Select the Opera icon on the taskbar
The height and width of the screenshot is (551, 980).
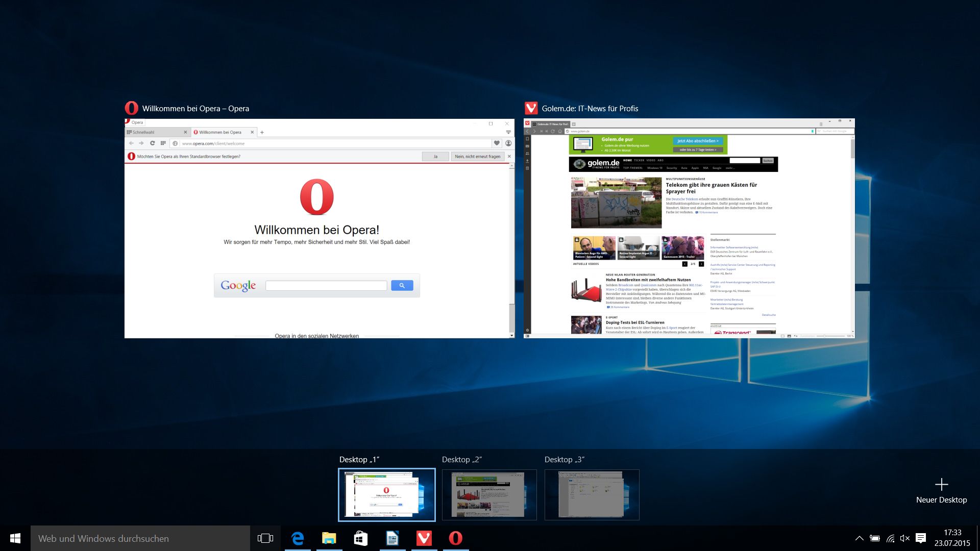coord(456,538)
